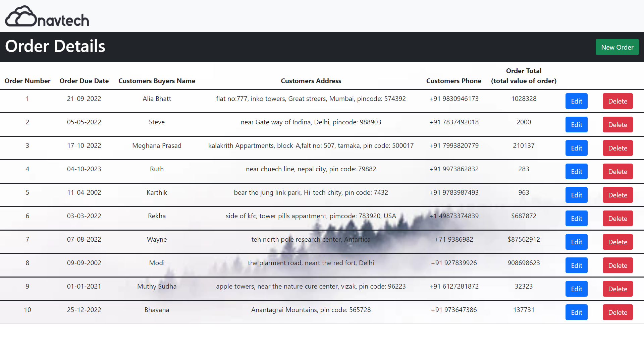Delete Karthik's order
The width and height of the screenshot is (644, 362).
click(x=617, y=195)
